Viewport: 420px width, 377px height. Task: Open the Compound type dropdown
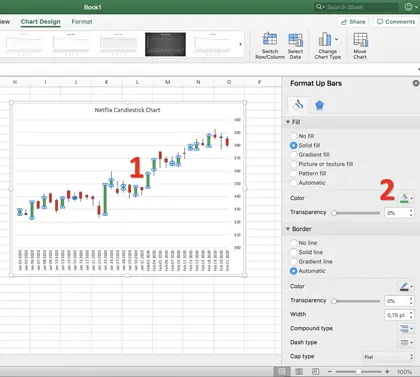point(406,329)
